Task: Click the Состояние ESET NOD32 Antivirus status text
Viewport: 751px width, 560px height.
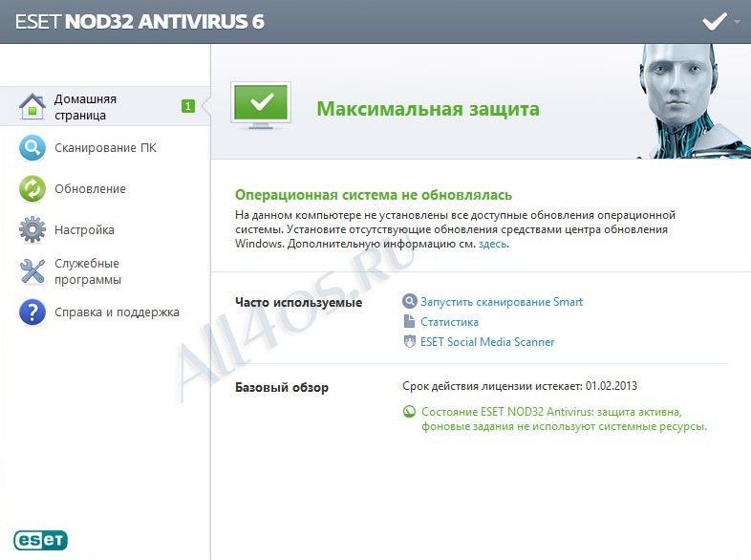Action: click(x=564, y=420)
